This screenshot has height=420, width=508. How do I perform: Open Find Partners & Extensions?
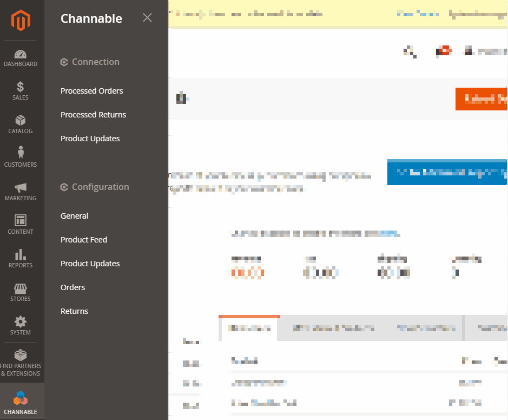[21, 363]
